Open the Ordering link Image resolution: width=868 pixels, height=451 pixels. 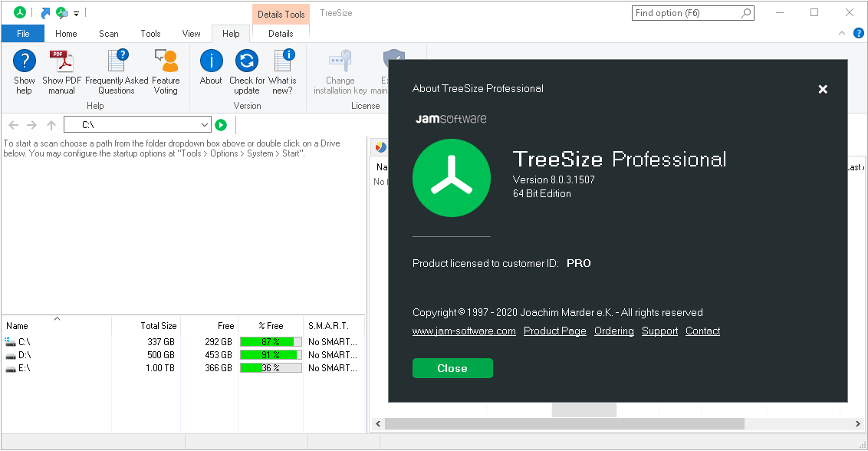[x=614, y=331]
